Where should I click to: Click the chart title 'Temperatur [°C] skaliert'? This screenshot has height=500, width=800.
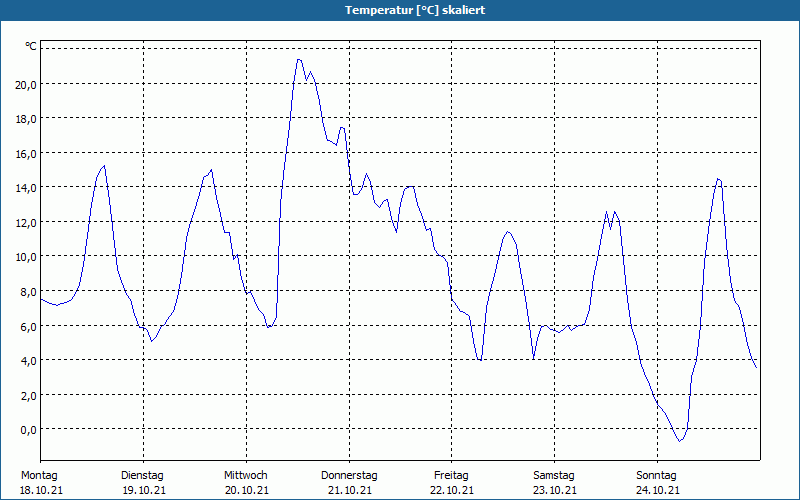[x=415, y=10]
